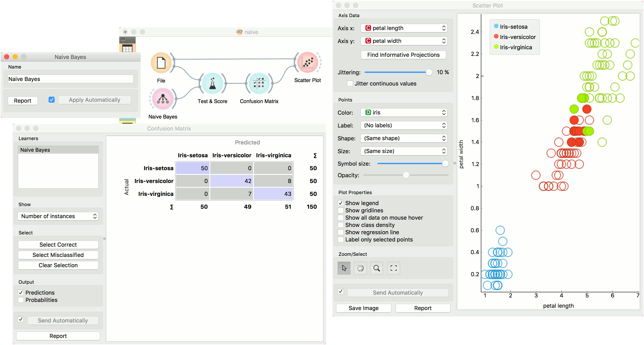The image size is (644, 345).
Task: Select Naive Bayes in Learners list
Action: point(58,150)
